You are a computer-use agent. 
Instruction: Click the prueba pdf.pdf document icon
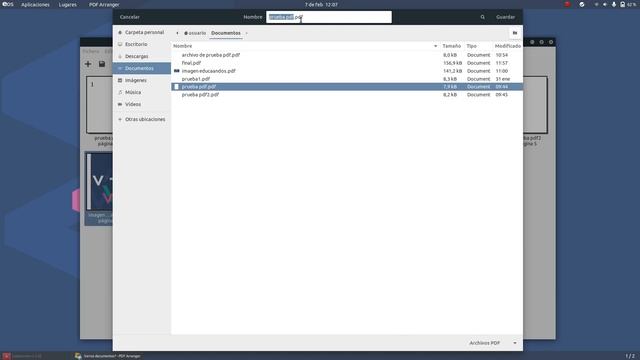click(176, 87)
